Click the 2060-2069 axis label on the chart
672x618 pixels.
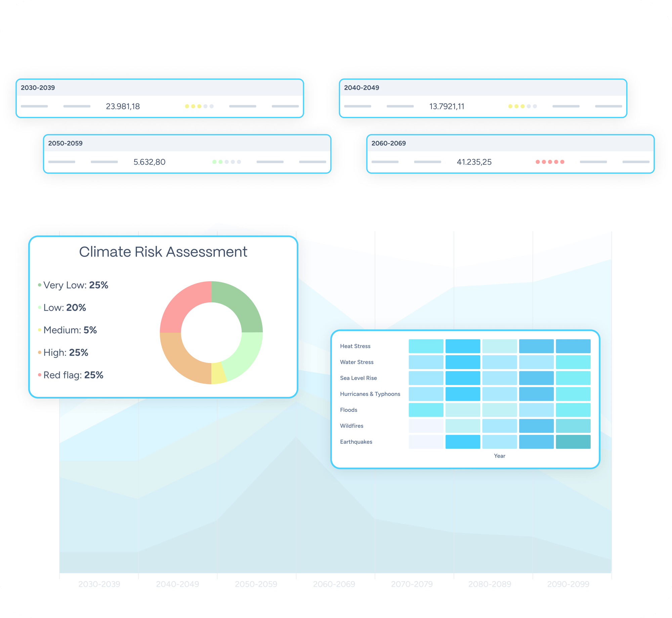[334, 584]
